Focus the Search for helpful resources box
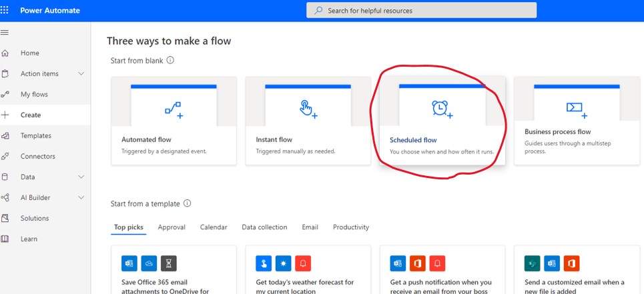The width and height of the screenshot is (644, 294). coord(421,10)
